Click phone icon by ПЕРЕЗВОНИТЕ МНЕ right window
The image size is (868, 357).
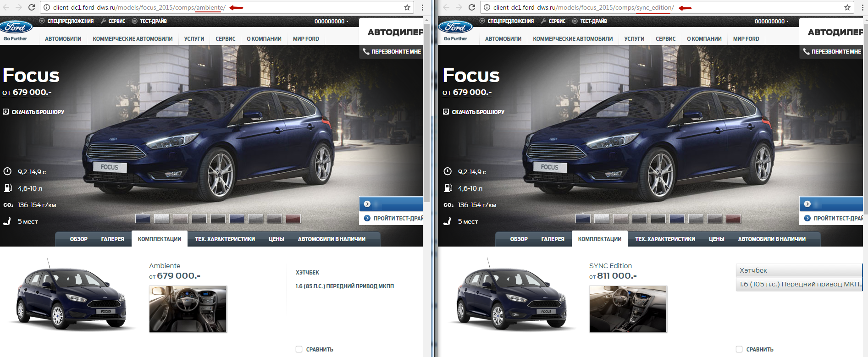[806, 51]
